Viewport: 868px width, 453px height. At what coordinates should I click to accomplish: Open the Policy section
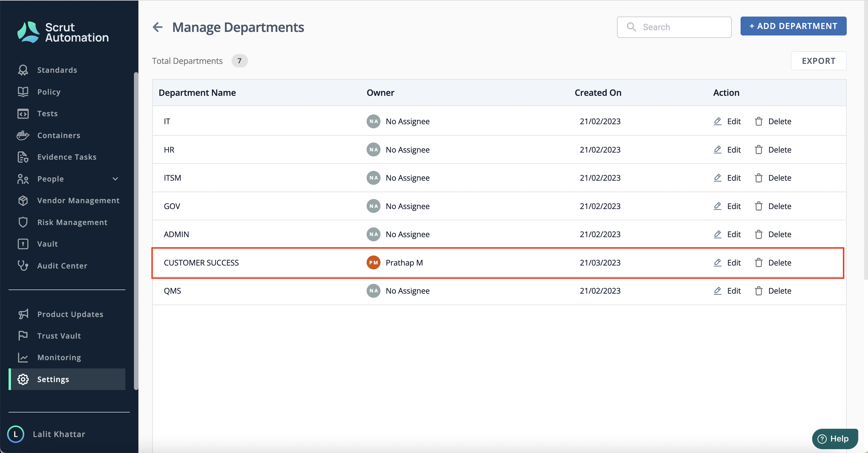(48, 92)
